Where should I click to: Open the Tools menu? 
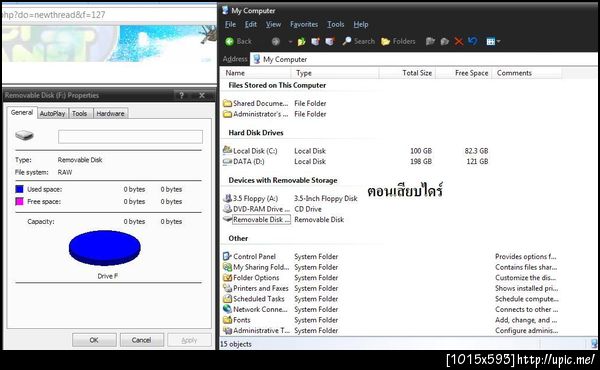tap(336, 24)
